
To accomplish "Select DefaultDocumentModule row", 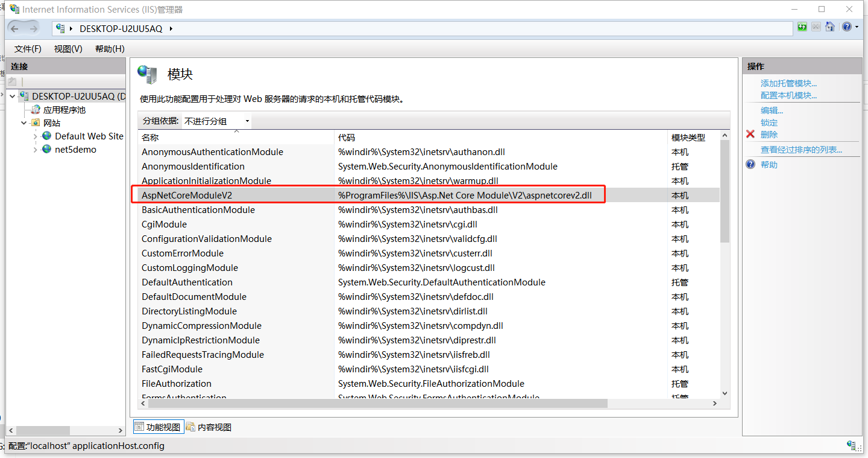I will point(429,297).
